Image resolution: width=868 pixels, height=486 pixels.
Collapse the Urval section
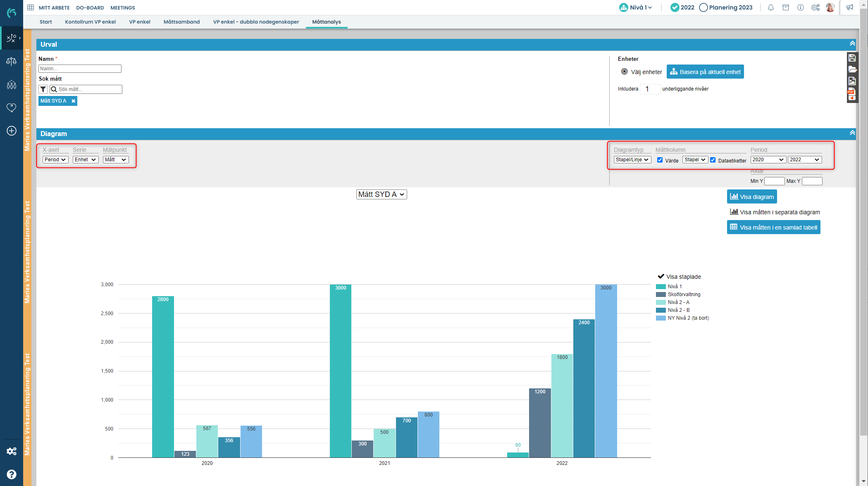852,43
